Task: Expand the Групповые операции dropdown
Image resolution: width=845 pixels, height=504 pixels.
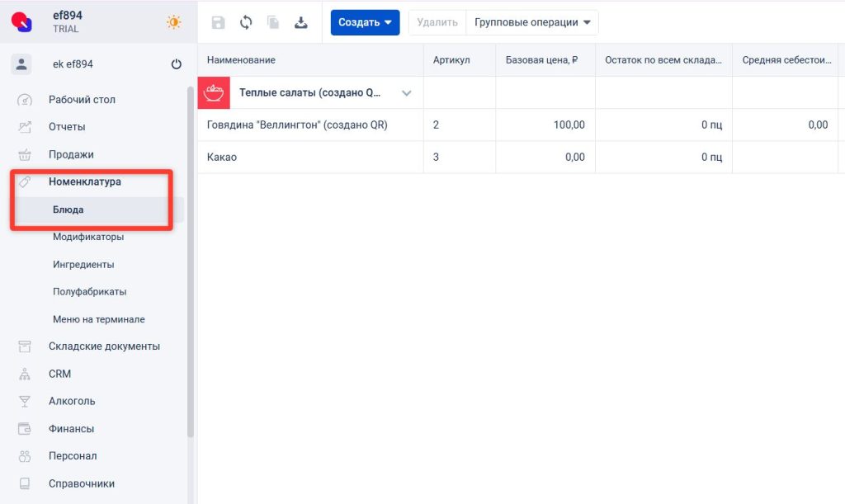Action: (532, 22)
